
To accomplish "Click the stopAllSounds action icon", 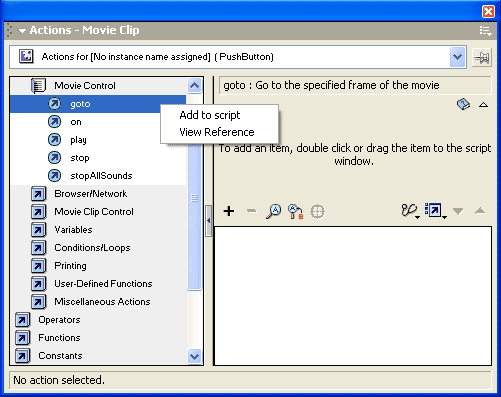I will pos(54,176).
